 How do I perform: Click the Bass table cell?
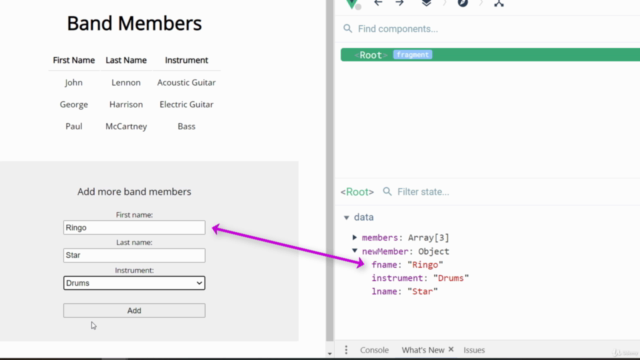point(187,127)
